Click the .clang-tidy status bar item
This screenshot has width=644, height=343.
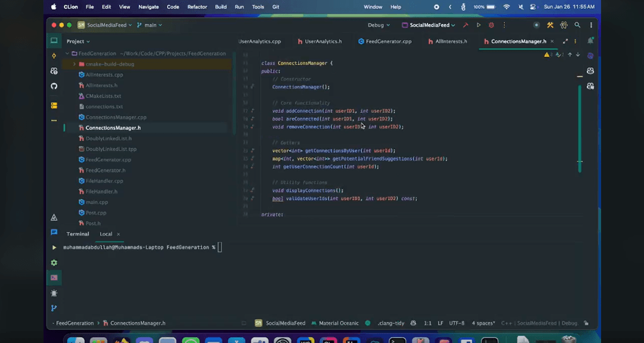(x=391, y=323)
